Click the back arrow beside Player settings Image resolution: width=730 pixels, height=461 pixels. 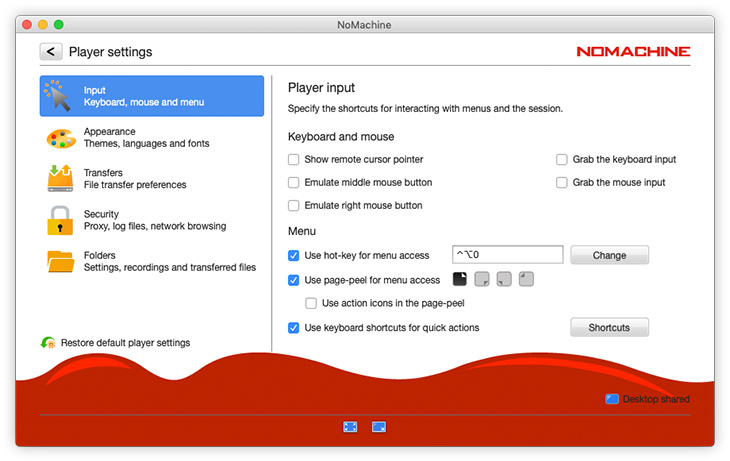[51, 51]
